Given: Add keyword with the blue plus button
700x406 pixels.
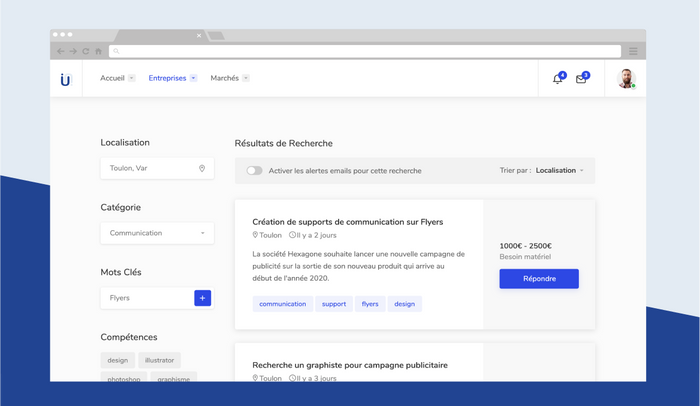Looking at the screenshot, I should 202,298.
